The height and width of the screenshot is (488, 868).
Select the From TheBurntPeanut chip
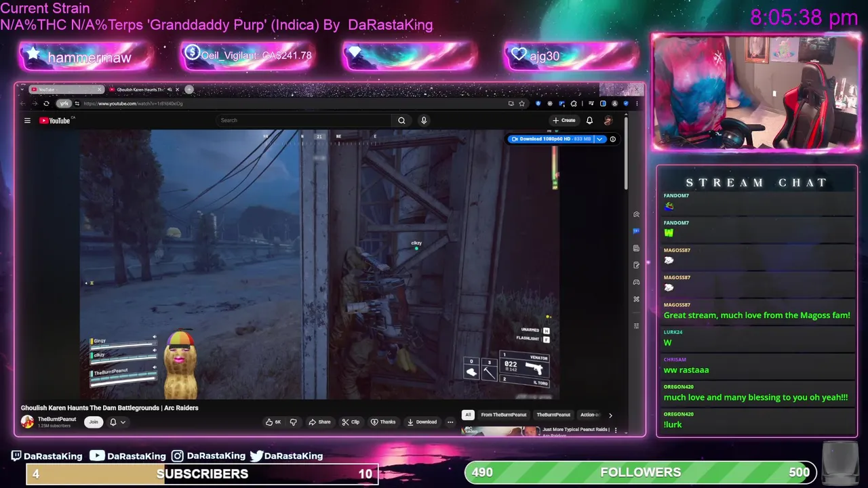pos(504,415)
